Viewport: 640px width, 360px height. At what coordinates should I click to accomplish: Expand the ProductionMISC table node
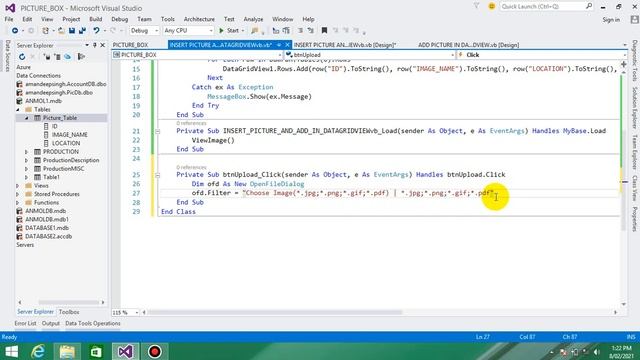point(27,169)
